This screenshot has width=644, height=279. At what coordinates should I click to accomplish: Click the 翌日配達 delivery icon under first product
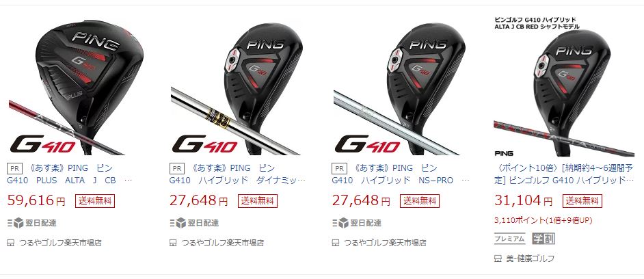point(16,223)
